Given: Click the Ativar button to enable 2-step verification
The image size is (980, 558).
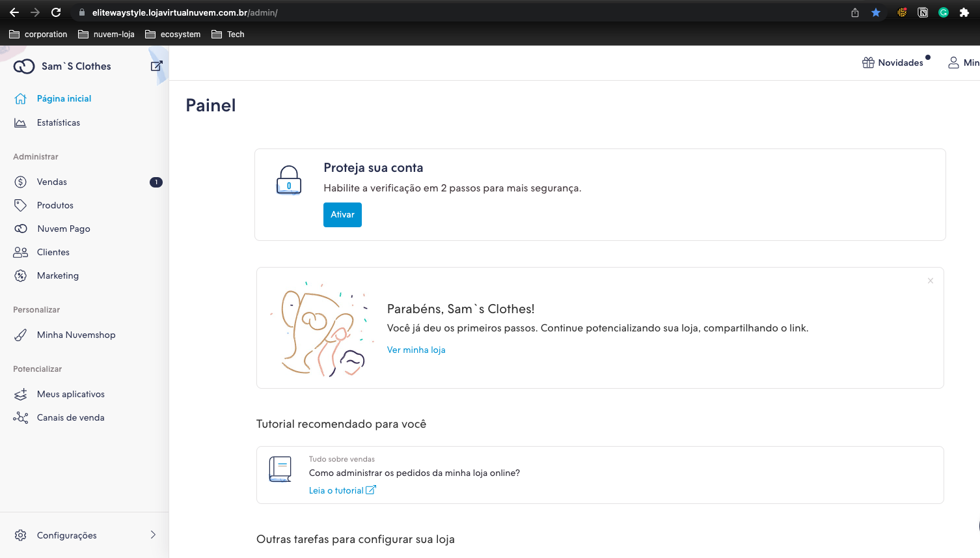Looking at the screenshot, I should [342, 214].
